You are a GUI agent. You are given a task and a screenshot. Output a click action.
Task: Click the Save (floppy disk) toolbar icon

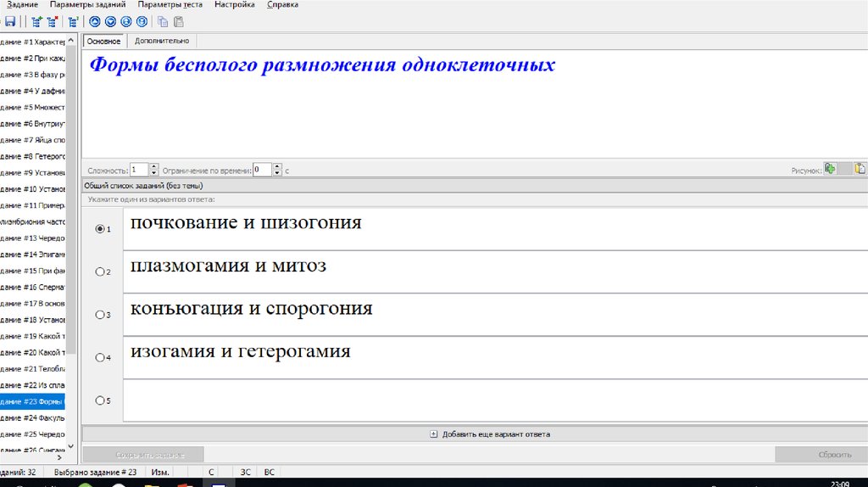pos(10,22)
